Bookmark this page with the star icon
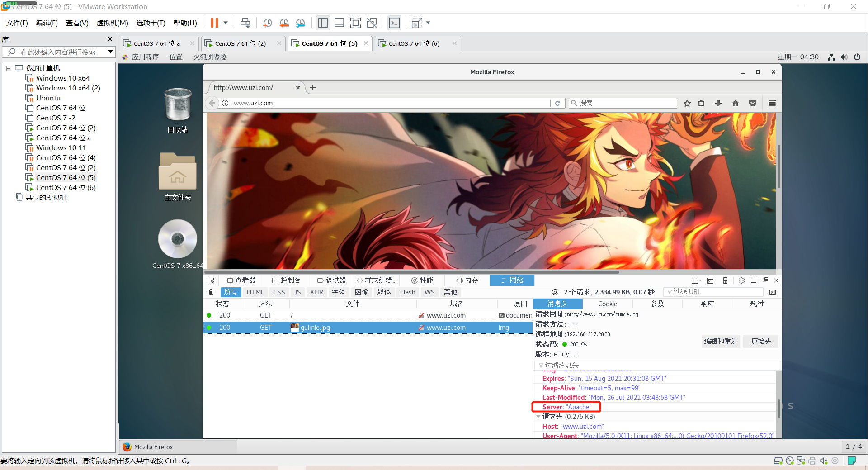 (x=687, y=103)
